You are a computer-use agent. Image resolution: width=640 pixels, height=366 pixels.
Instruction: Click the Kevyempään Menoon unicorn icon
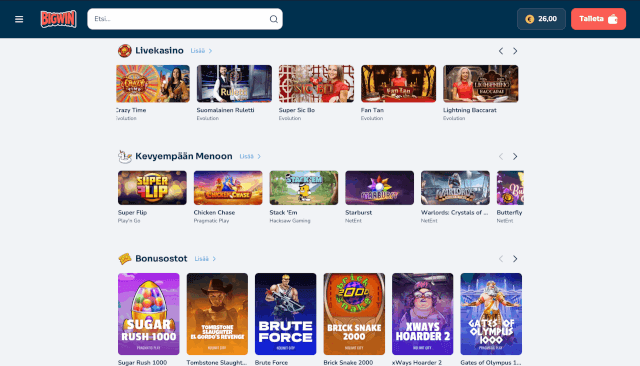(x=124, y=156)
